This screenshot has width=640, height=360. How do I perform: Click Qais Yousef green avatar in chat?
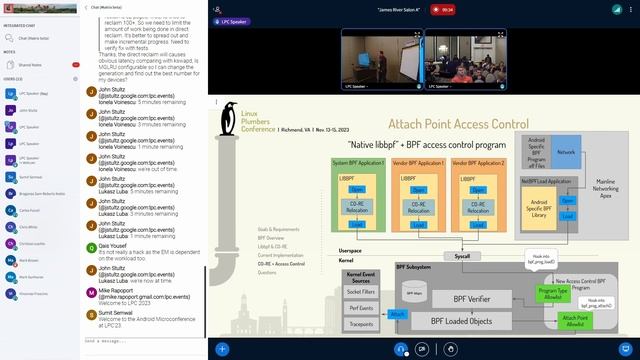click(91, 248)
